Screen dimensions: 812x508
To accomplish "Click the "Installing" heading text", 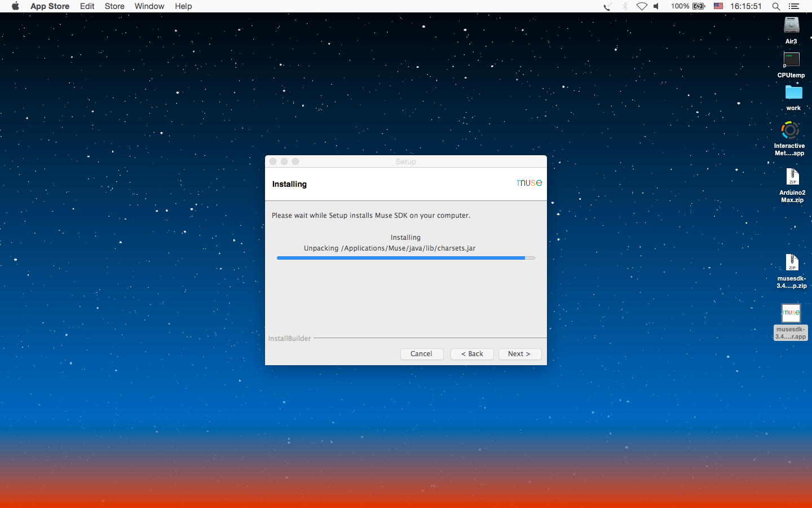I will click(x=289, y=184).
